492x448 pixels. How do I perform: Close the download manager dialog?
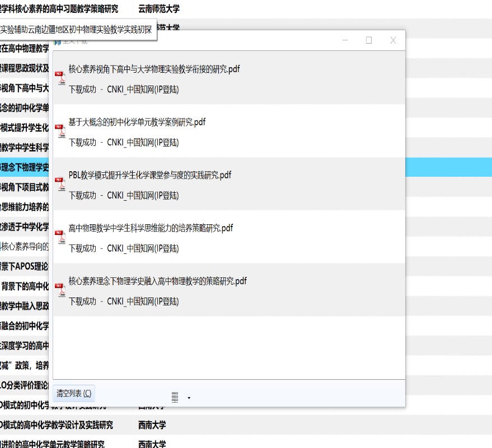[x=393, y=40]
